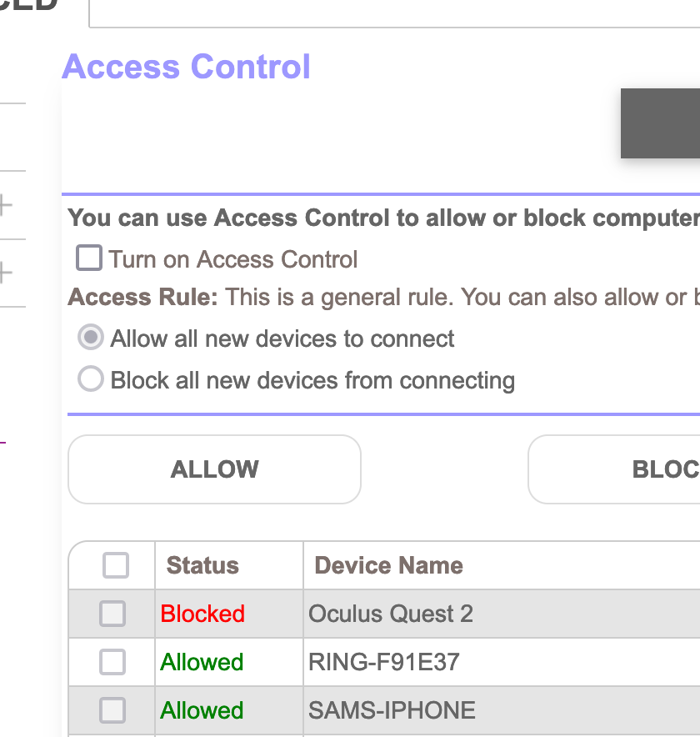Click the text field at the top

(393, 13)
